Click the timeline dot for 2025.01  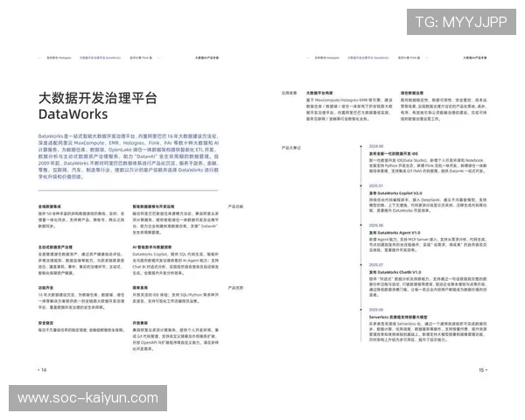click(x=360, y=185)
